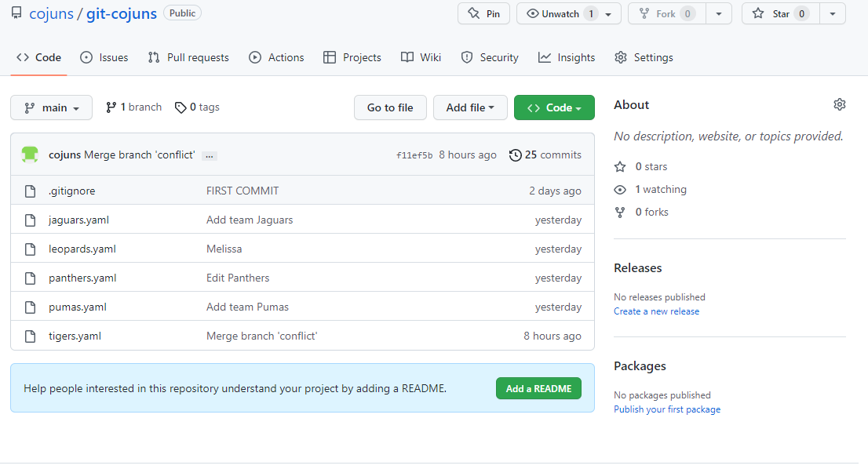Viewport: 868px width, 469px height.
Task: Open the main branch dropdown
Action: (52, 107)
